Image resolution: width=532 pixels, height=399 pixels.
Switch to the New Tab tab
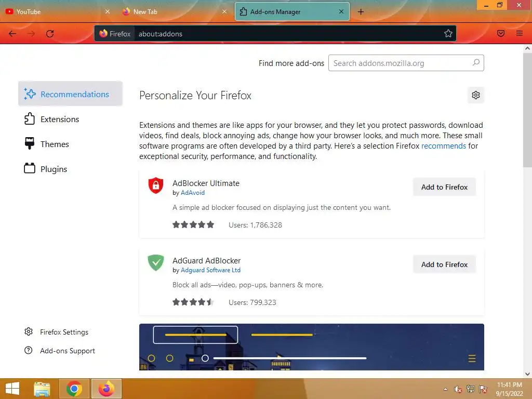pos(175,11)
